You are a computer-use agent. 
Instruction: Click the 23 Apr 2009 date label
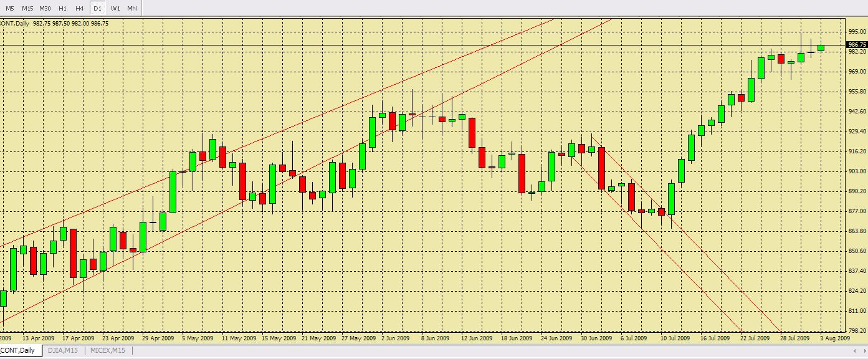click(x=118, y=338)
